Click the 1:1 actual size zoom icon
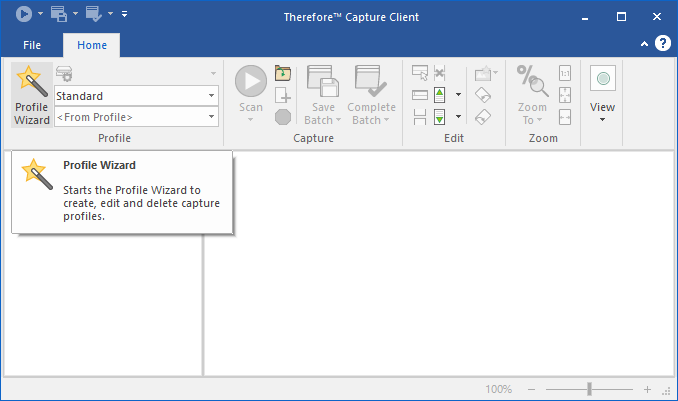The image size is (678, 401). tap(565, 73)
